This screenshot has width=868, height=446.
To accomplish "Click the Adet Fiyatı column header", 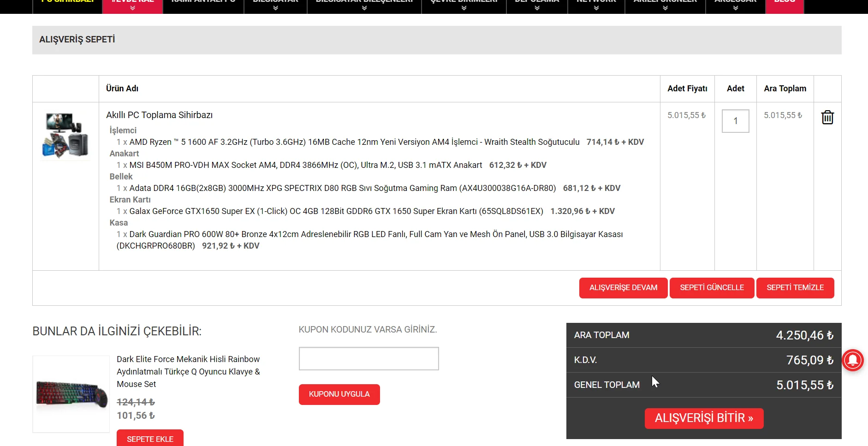I will 687,89.
